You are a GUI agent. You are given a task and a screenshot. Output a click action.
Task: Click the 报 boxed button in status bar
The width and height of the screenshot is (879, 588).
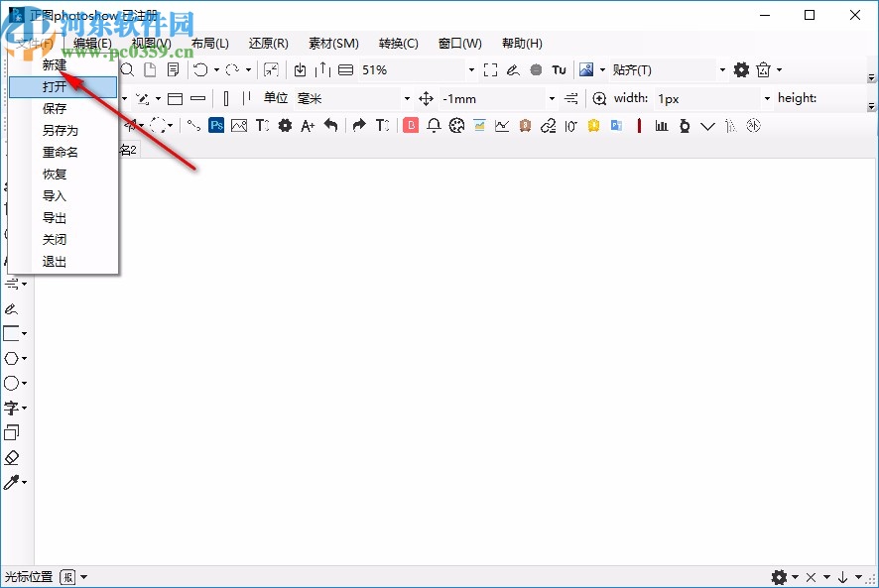[x=67, y=577]
